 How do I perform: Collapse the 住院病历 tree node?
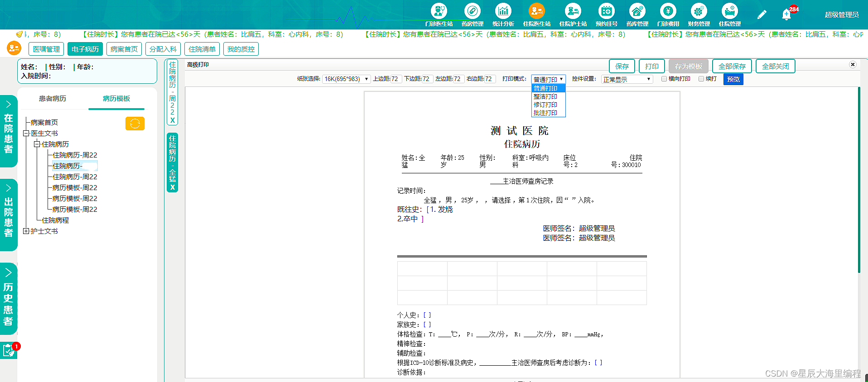37,144
